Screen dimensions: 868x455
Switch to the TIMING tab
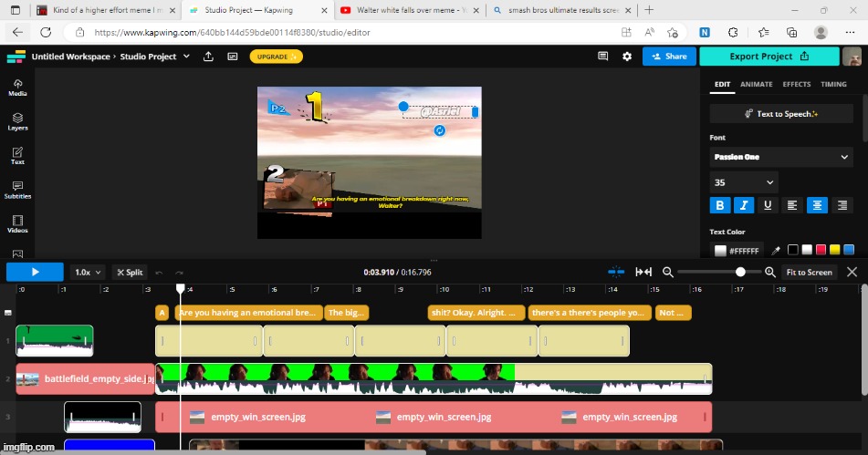pyautogui.click(x=833, y=84)
